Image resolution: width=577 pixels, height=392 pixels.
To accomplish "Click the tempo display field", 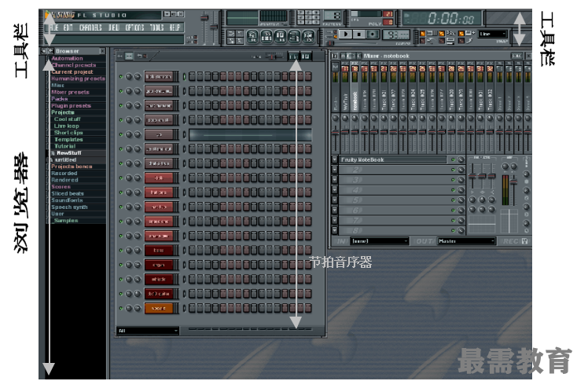I will [x=397, y=35].
